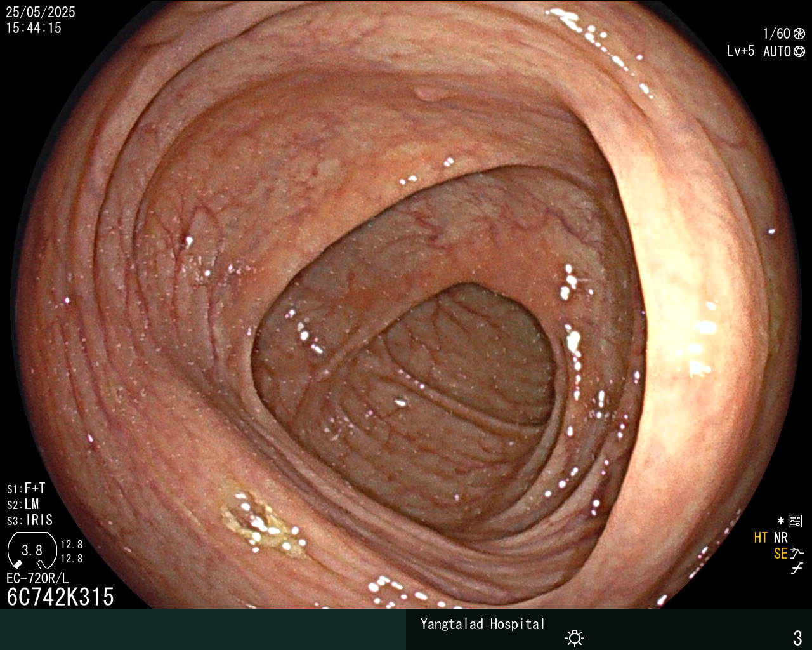This screenshot has width=812, height=650.
Task: Click the scope model EC-720R/L
Action: (x=37, y=578)
